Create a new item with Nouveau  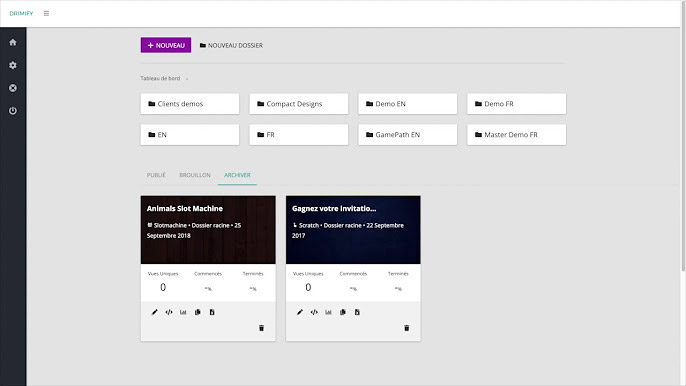166,45
